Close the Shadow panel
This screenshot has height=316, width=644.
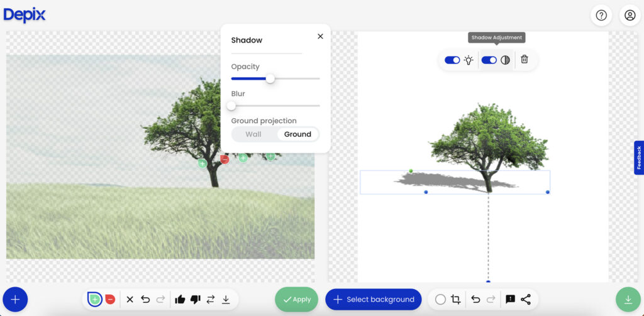click(x=320, y=36)
